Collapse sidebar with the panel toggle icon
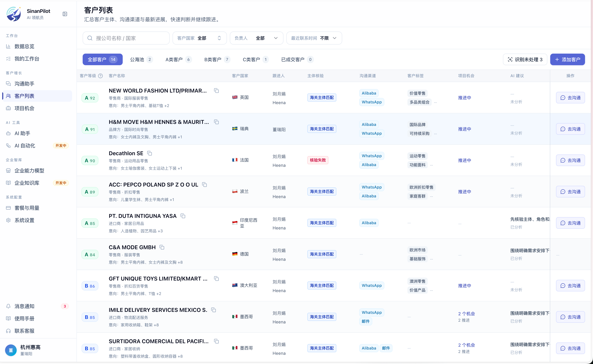 coord(65,14)
